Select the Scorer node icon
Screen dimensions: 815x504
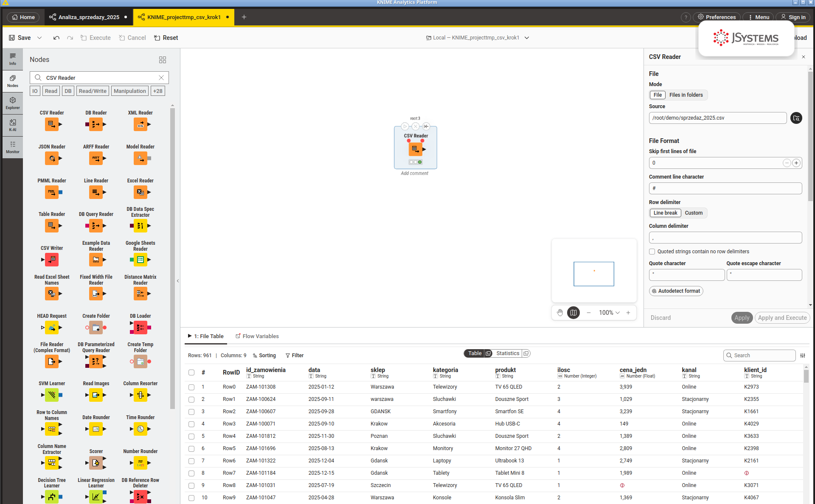click(96, 463)
